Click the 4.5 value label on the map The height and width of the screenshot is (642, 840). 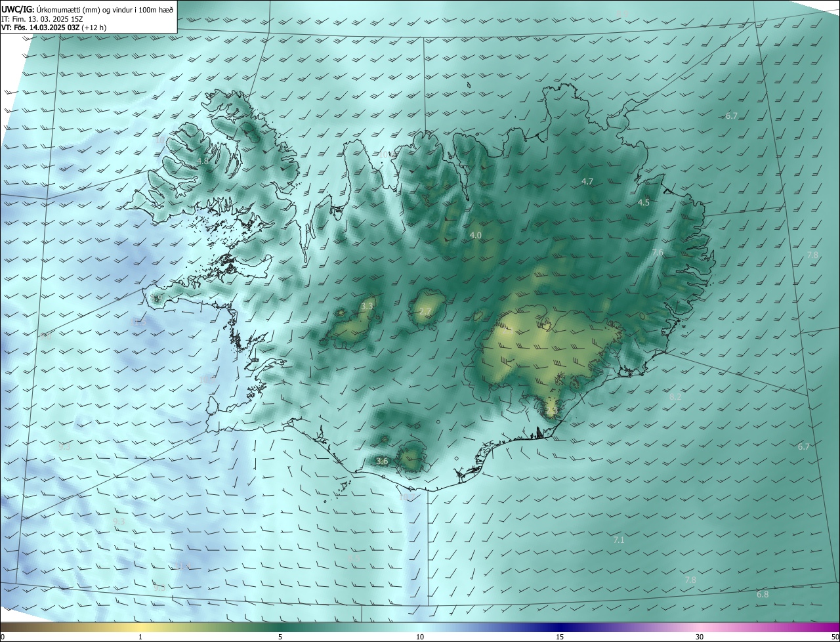pos(644,203)
